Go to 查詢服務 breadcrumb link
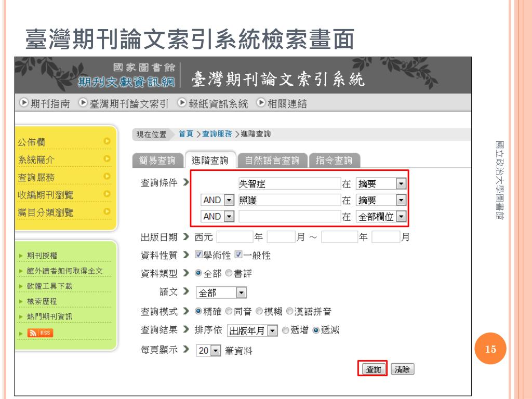 pyautogui.click(x=217, y=134)
